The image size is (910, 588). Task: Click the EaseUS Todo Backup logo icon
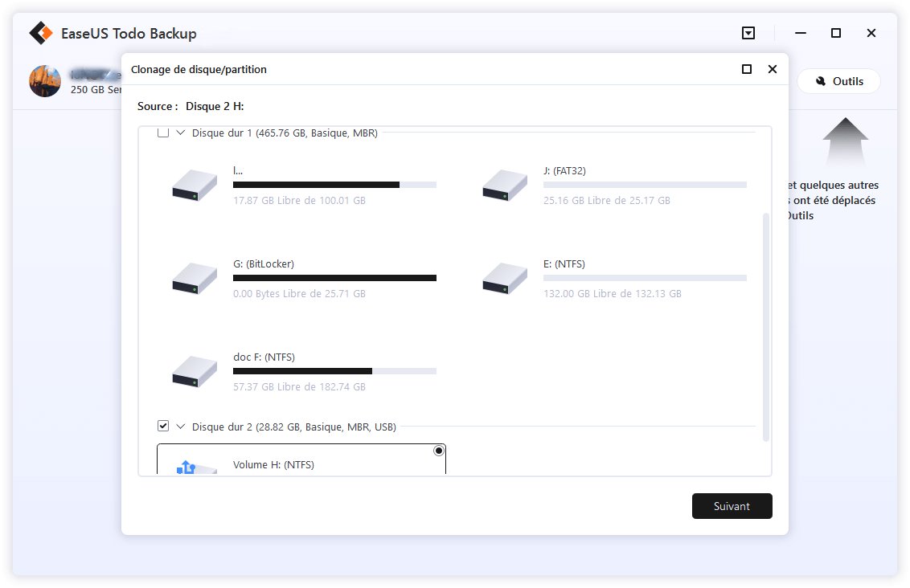tap(41, 33)
